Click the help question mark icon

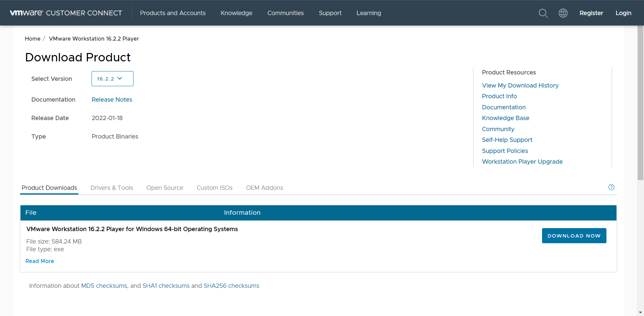pos(611,187)
